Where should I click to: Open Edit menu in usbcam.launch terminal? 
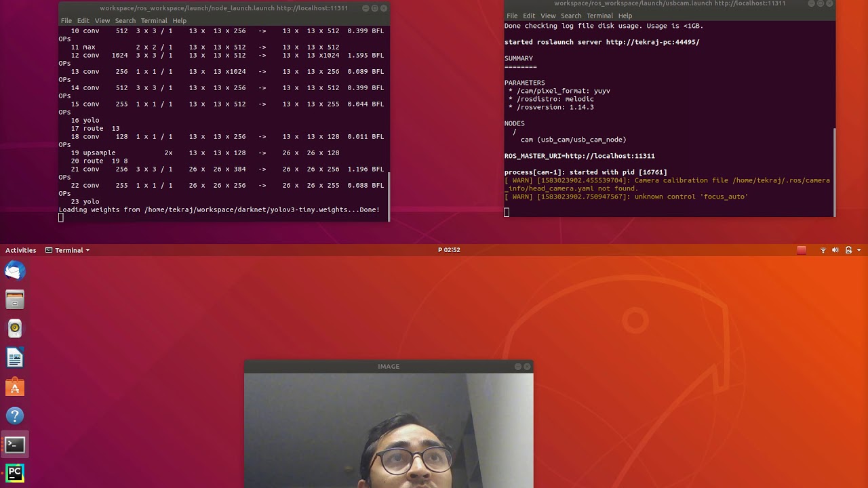(529, 16)
